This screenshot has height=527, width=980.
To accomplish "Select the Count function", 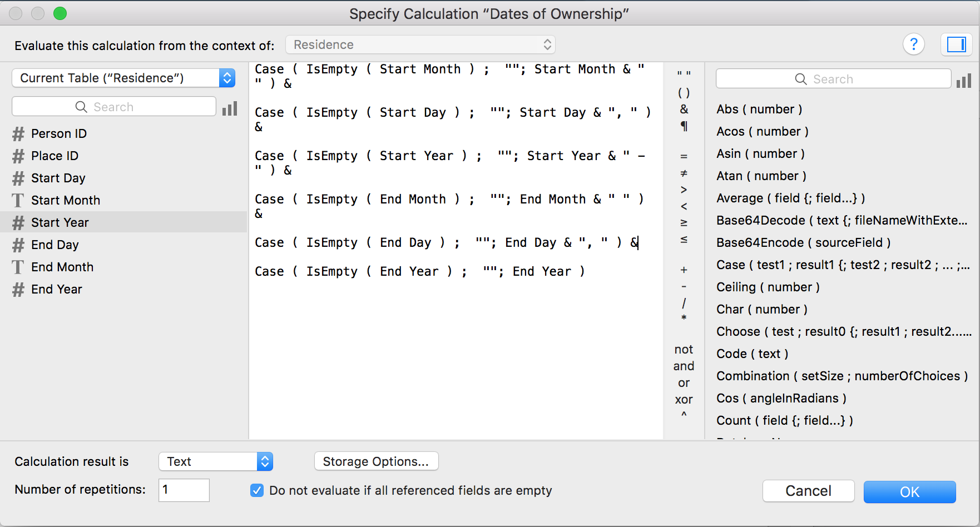I will (785, 421).
